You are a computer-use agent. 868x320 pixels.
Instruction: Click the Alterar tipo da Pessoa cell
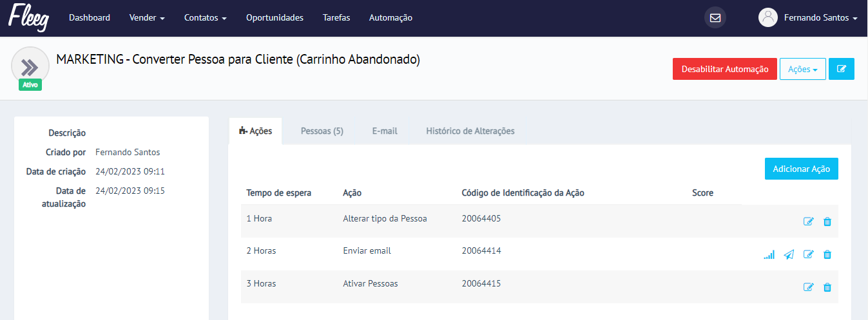[385, 218]
